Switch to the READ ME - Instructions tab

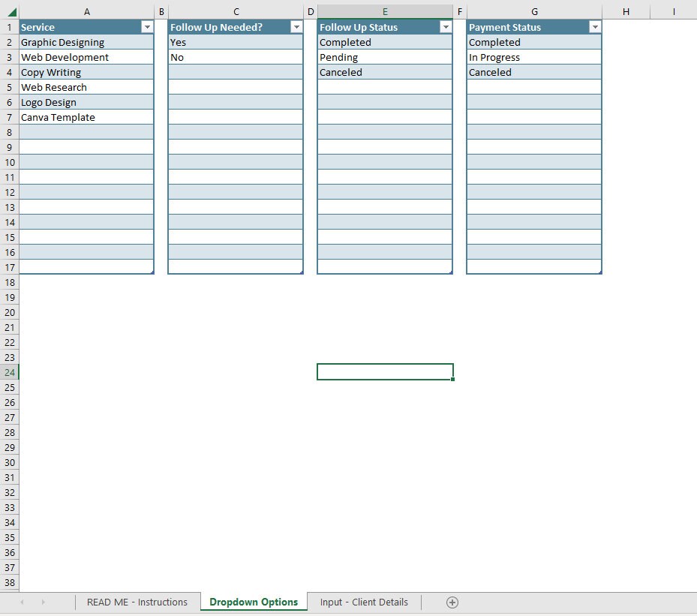[x=137, y=602]
